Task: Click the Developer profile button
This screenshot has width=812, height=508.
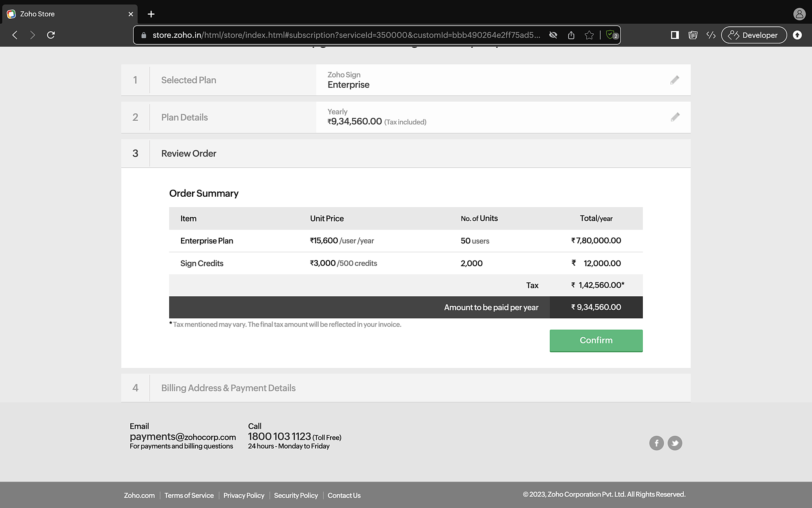Action: 754,35
